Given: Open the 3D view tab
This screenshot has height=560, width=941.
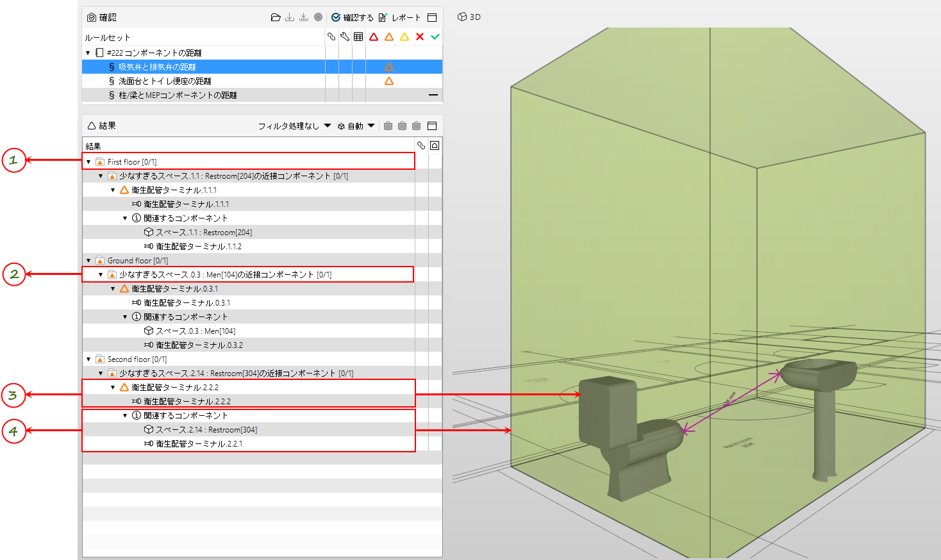Looking at the screenshot, I should [469, 17].
